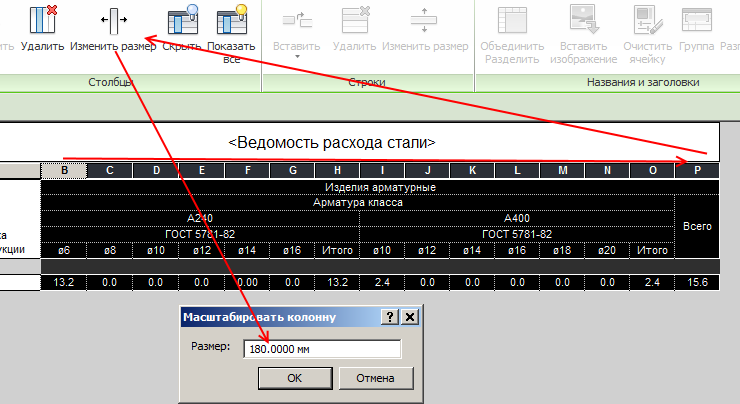The width and height of the screenshot is (740, 404).
Task: Click the Изменить размер column icon
Action: coord(114,20)
